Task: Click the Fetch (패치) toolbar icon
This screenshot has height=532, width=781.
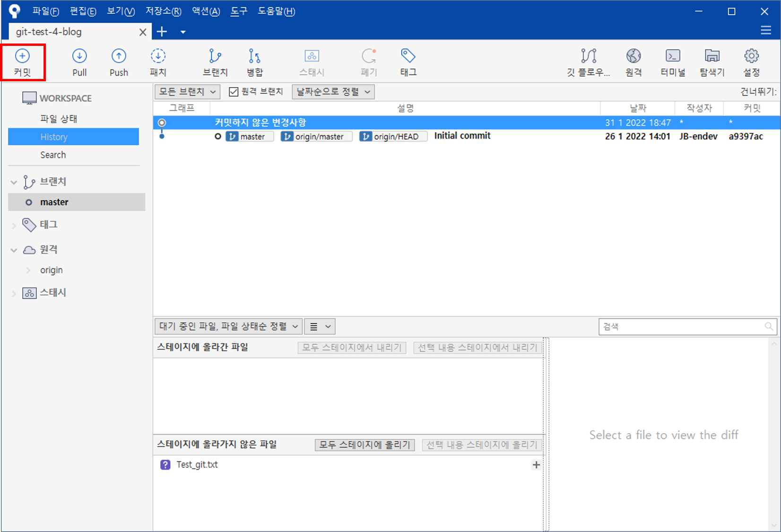Action: point(158,62)
